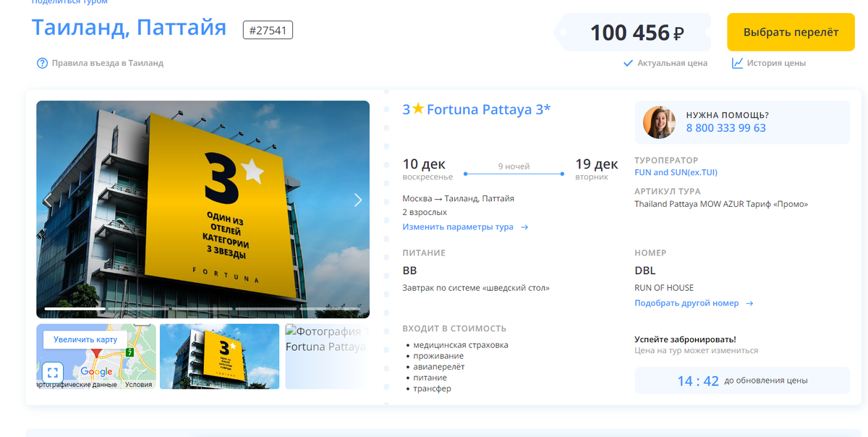Click Москва → Таиланд, Паттайя route text
Image resolution: width=868 pixels, height=437 pixels.
[459, 198]
